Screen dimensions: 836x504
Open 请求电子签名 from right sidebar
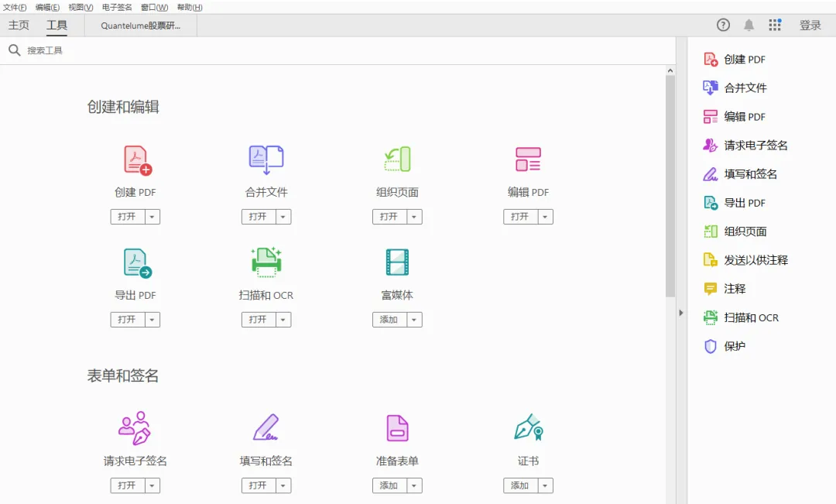pyautogui.click(x=745, y=145)
